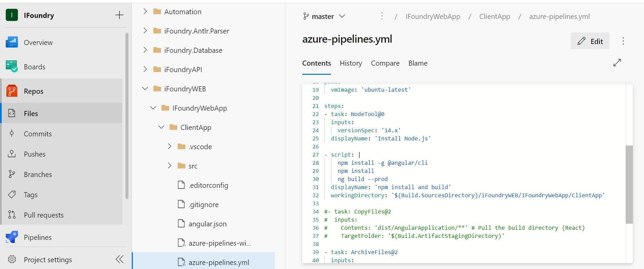The image size is (644, 269).
Task: Click the Edit button
Action: click(x=590, y=41)
